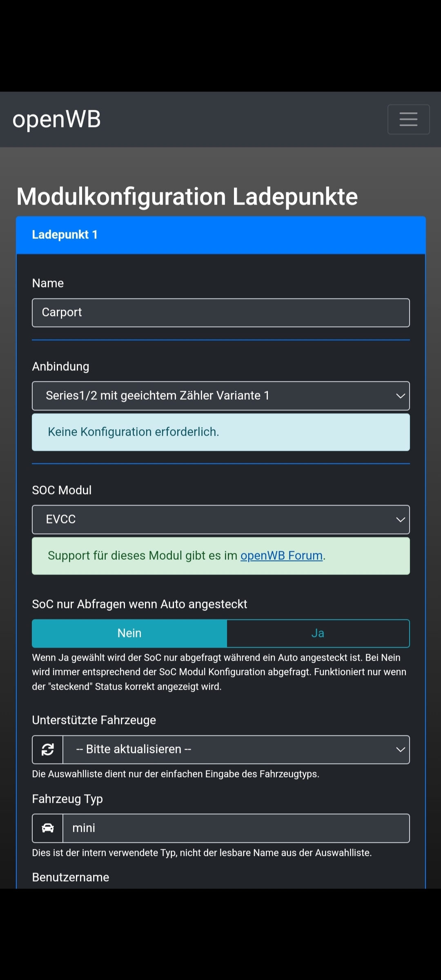Open the openWB Forum link
Screen dimensions: 441x980
[281, 556]
